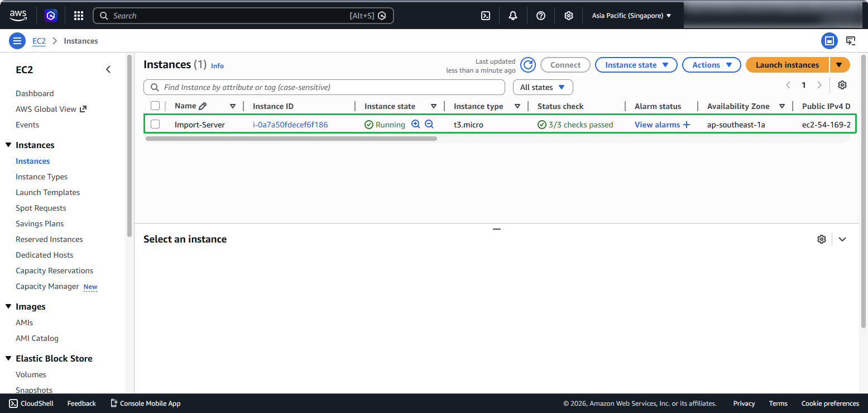Click CloudShell icon in footer
This screenshot has height=413, width=868.
pos(13,403)
